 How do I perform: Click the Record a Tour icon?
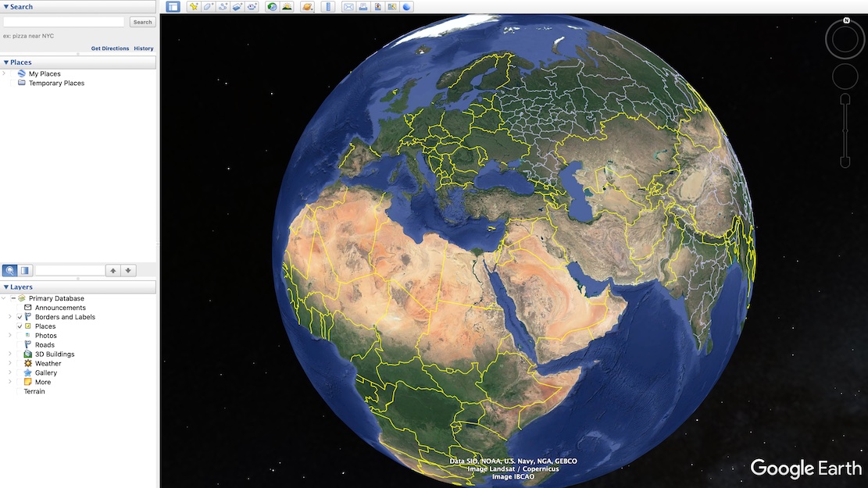click(x=252, y=7)
